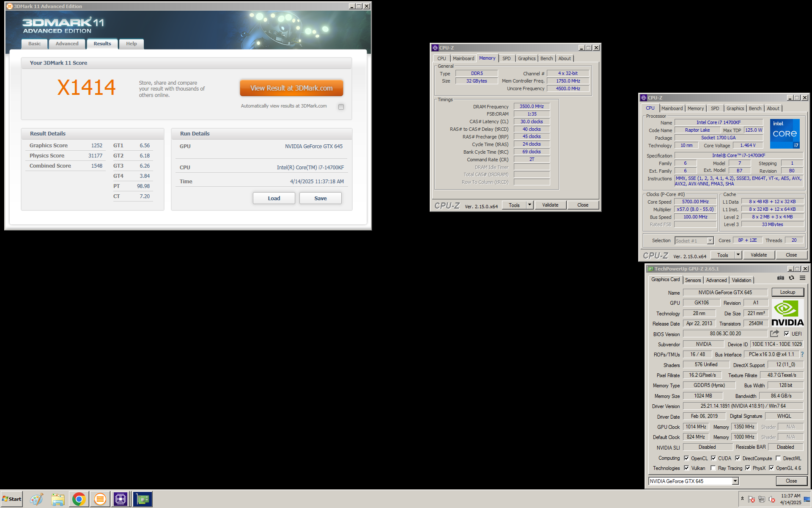Show hidden system tray icons
Image resolution: width=812 pixels, height=508 pixels.
point(742,499)
